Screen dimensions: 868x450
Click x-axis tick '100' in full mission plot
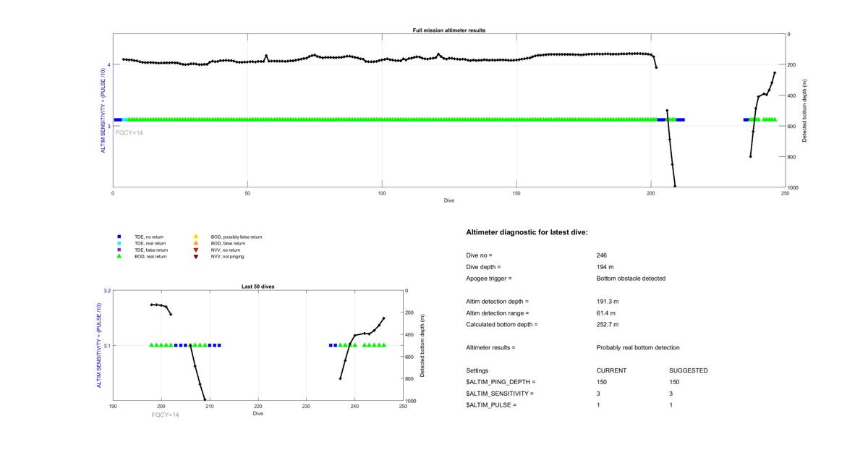point(382,193)
